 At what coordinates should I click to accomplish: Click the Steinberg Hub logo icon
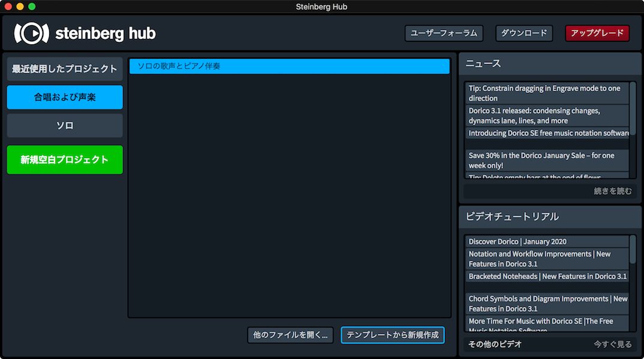pyautogui.click(x=32, y=33)
